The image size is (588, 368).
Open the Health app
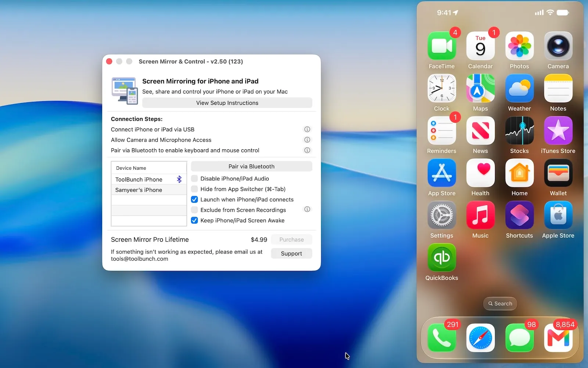tap(480, 173)
